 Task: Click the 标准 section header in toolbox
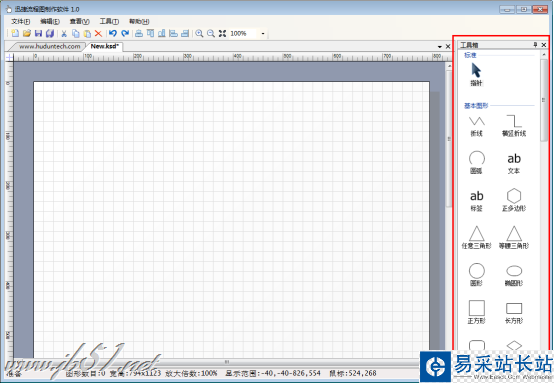(x=470, y=55)
